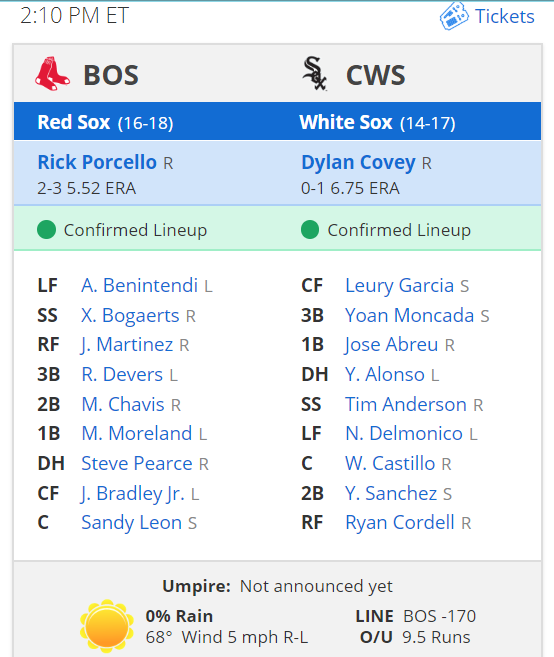Open J. Martinez player profile
This screenshot has width=554, height=657.
point(127,345)
